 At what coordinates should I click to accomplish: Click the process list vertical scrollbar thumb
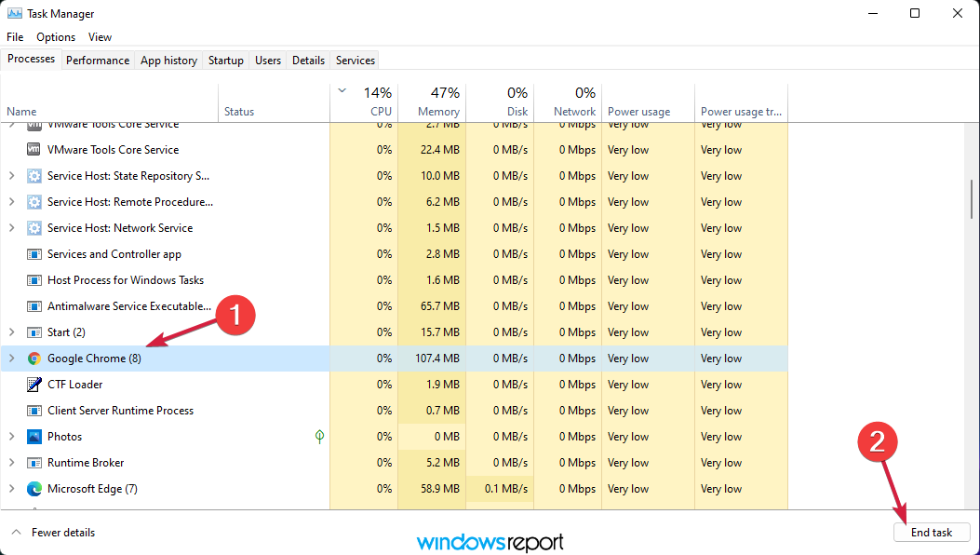(x=972, y=199)
